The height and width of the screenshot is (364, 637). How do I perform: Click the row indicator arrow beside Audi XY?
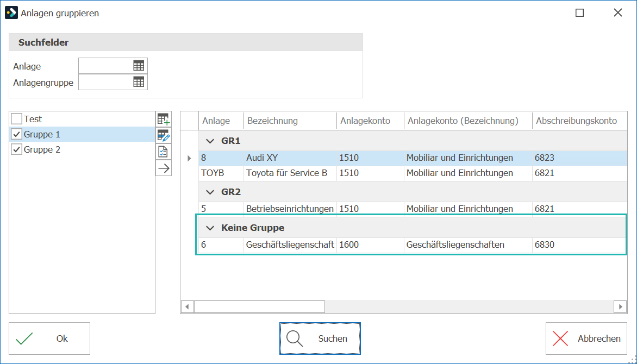189,158
